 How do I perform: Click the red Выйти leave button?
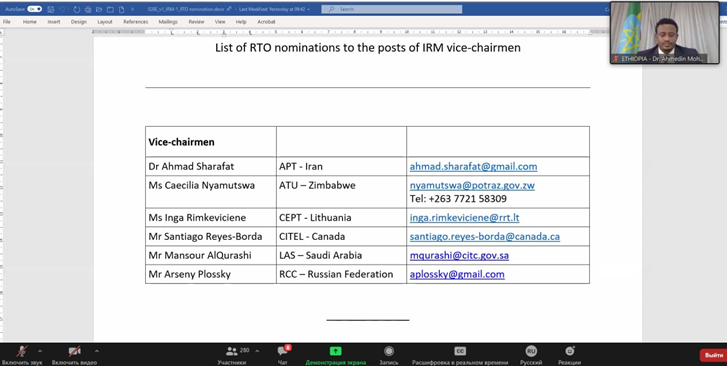click(713, 355)
